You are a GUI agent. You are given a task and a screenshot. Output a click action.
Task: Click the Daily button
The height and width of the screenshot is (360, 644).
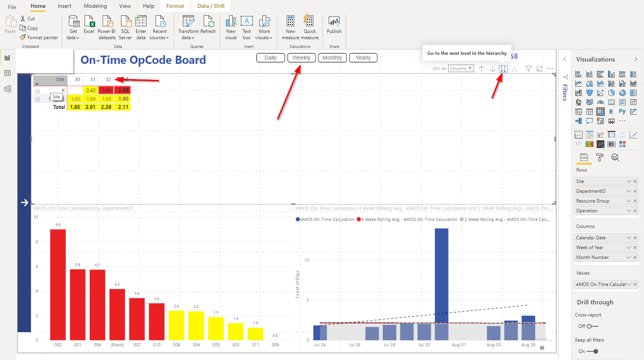[x=270, y=58]
